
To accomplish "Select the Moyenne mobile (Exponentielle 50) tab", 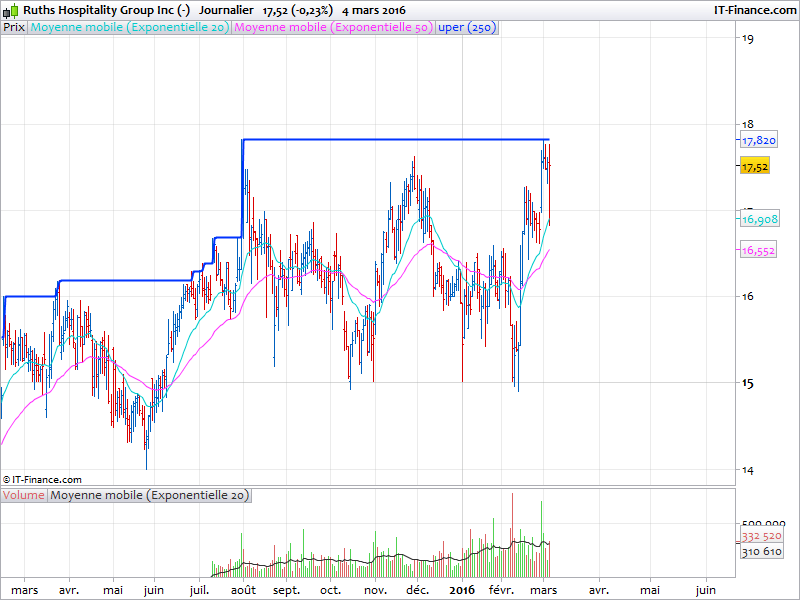I will coord(334,28).
